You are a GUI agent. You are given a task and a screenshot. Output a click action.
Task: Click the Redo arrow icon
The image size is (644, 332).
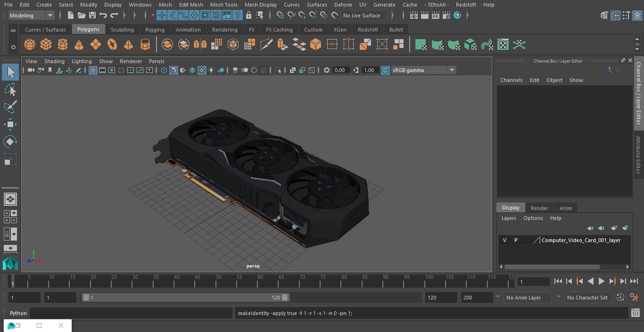114,16
